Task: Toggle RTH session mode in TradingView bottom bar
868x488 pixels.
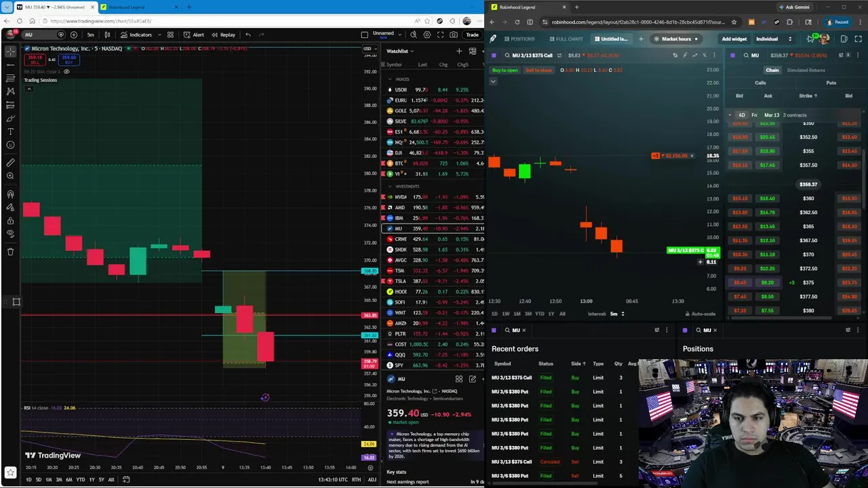Action: pos(356,479)
